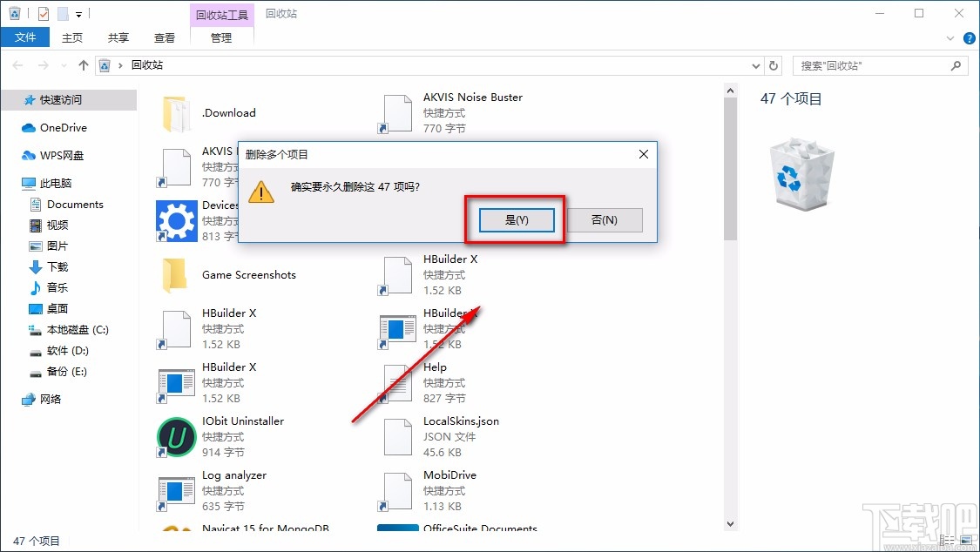Switch to large icons view in the status bar
The image size is (980, 552).
[x=966, y=541]
